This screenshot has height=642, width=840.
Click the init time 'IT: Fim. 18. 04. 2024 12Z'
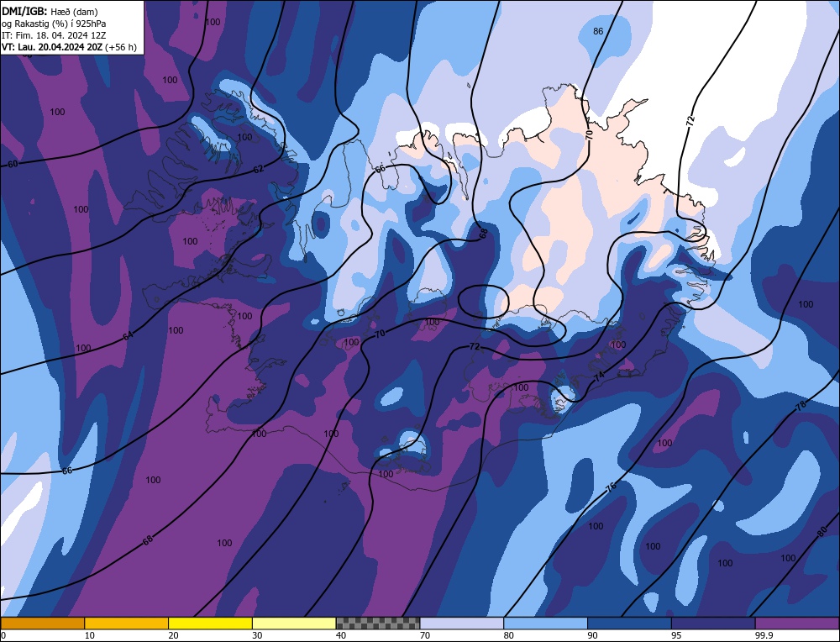(54, 35)
